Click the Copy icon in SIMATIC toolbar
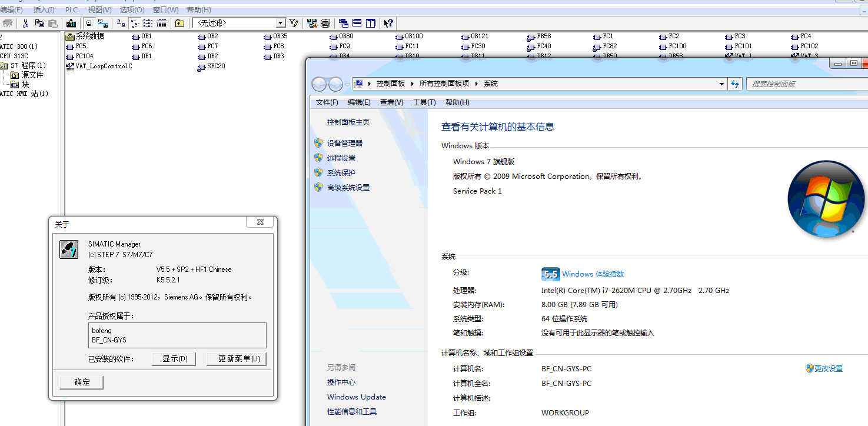This screenshot has height=426, width=868. [x=39, y=24]
